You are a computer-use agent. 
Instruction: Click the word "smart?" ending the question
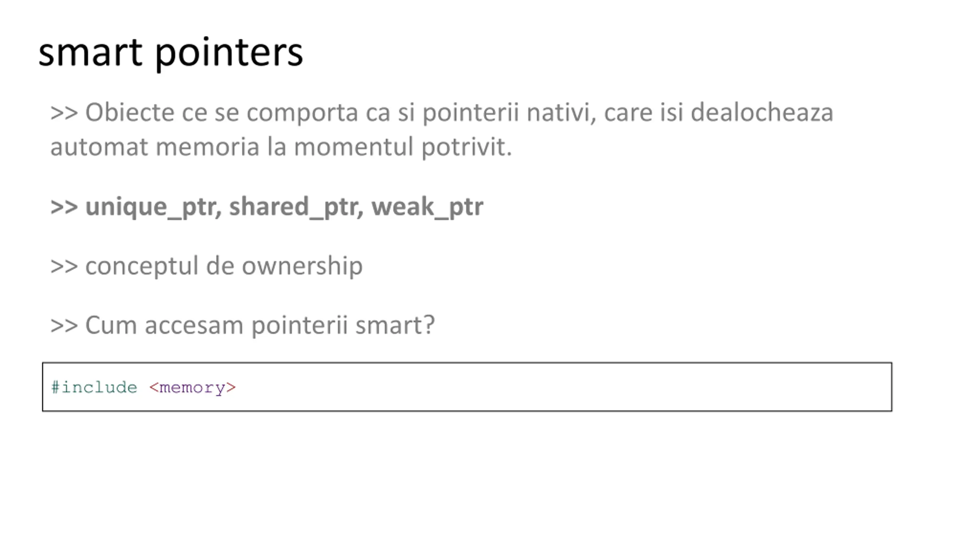click(x=395, y=325)
